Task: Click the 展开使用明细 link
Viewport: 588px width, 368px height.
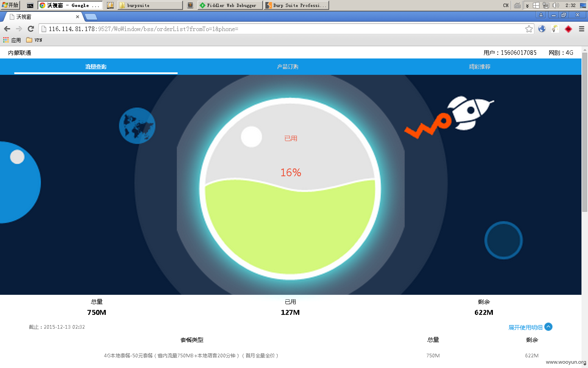Action: (525, 327)
